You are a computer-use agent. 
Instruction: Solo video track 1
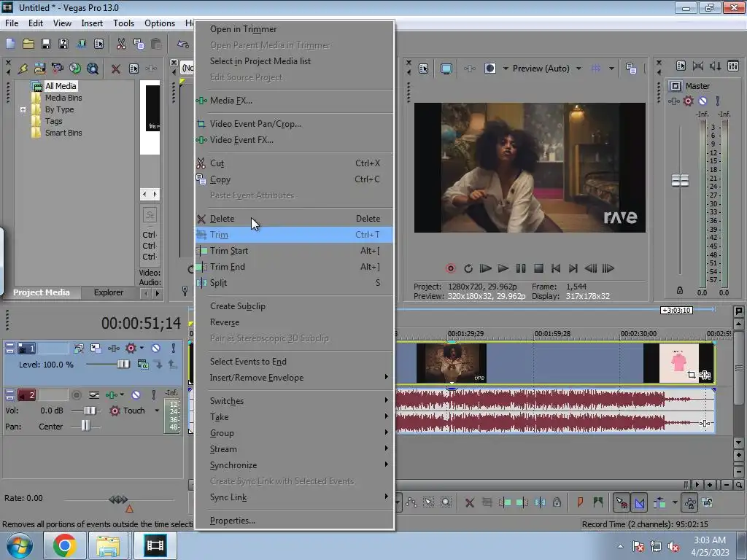click(174, 348)
